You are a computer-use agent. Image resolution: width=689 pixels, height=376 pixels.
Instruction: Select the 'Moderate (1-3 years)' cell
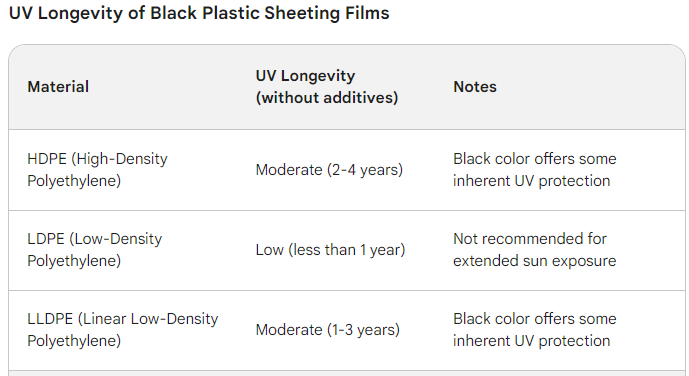tap(328, 329)
